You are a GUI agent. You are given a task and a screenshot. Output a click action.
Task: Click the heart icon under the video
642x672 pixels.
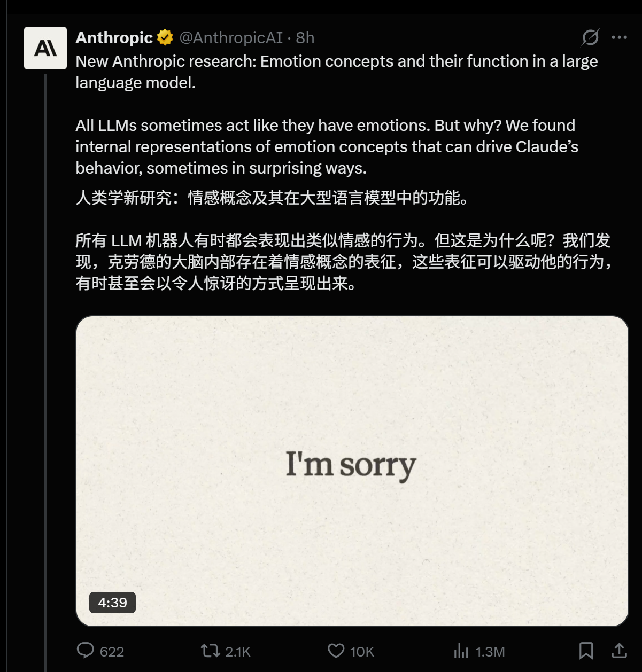336,651
